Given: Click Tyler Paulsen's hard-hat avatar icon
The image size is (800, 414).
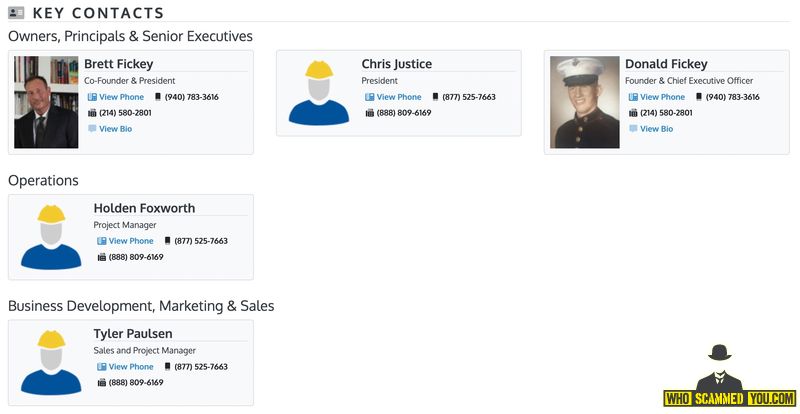Looking at the screenshot, I should 50,362.
